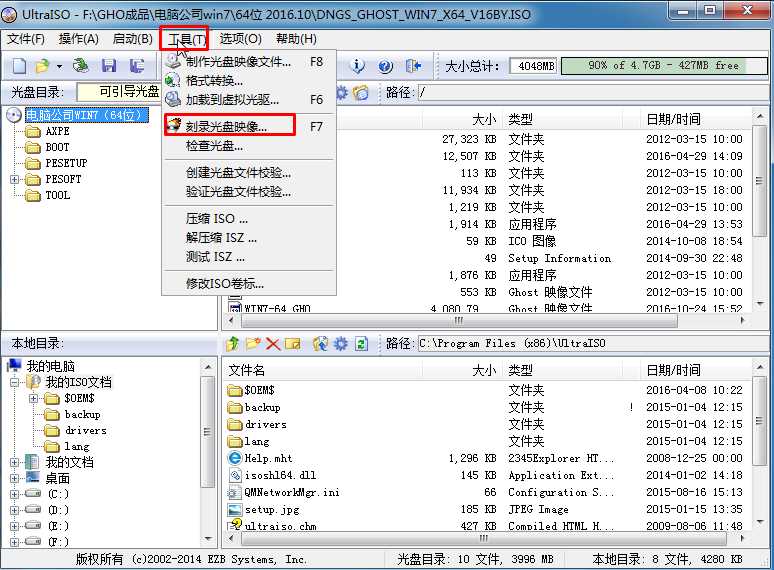The height and width of the screenshot is (570, 774).
Task: Expand the 我的文档 tree node
Action: coord(14,462)
